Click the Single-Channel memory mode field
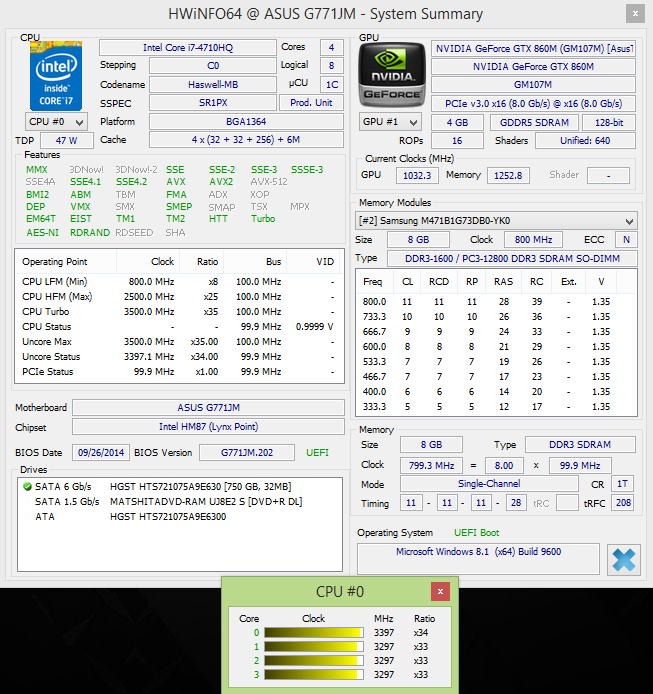Image resolution: width=653 pixels, height=694 pixels. 489,484
